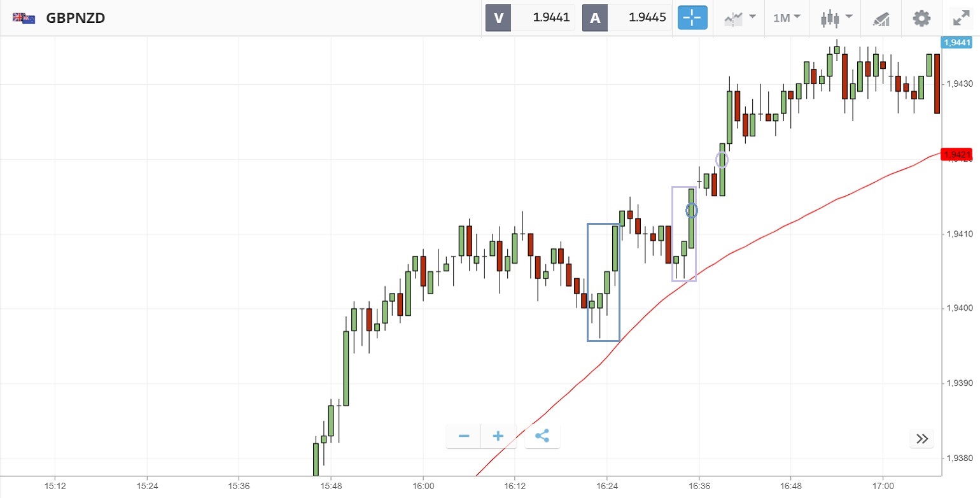Open the drawing tools icon
The width and height of the screenshot is (980, 498).
click(x=881, y=18)
